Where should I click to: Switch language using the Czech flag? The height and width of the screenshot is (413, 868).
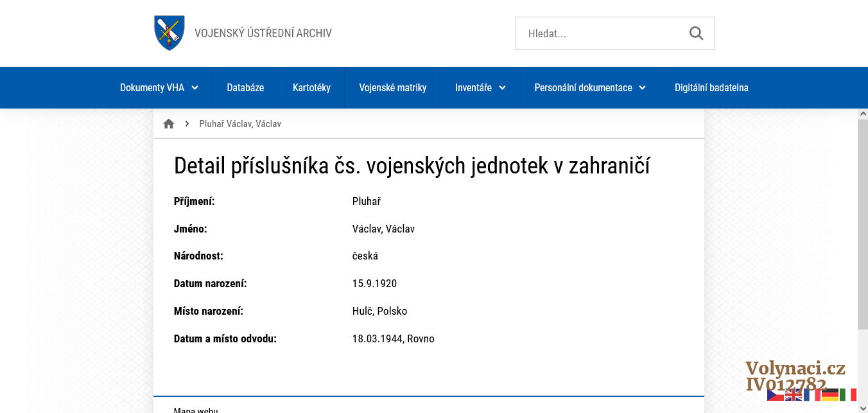click(x=775, y=395)
